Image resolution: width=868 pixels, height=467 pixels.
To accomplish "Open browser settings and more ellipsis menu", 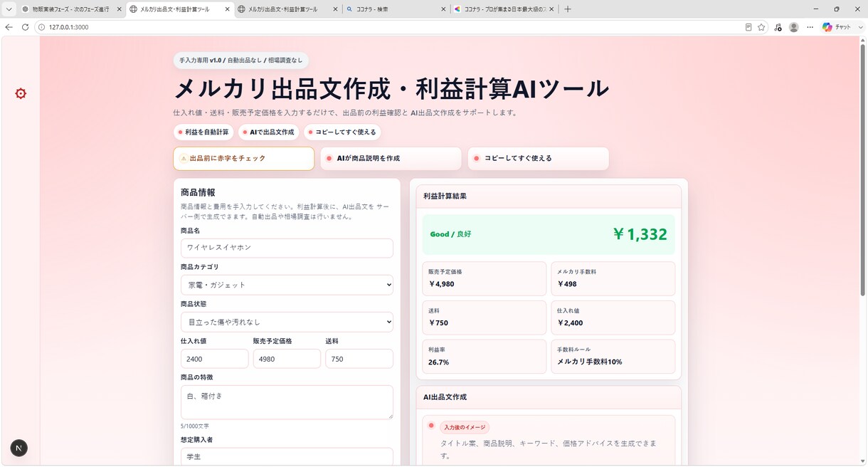I will pos(810,27).
